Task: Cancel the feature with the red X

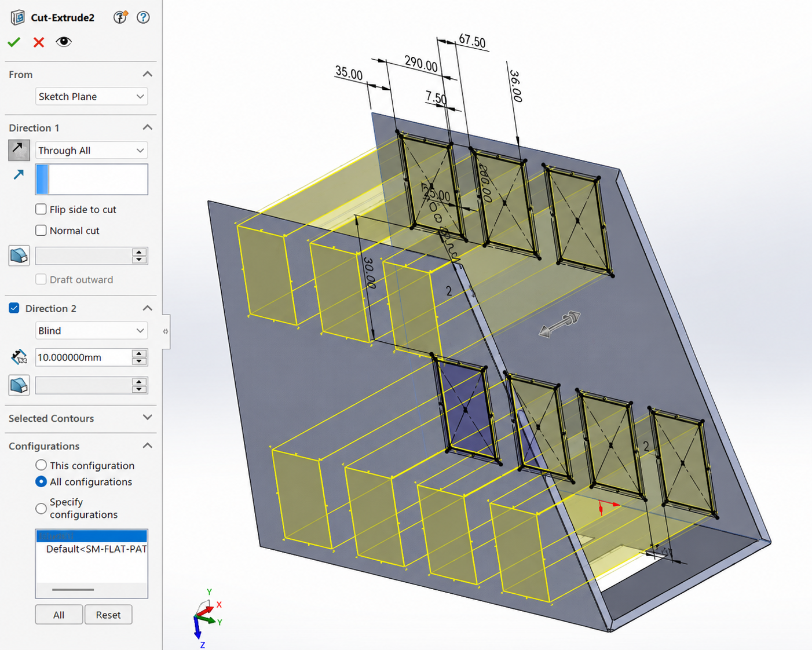Action: click(x=39, y=42)
